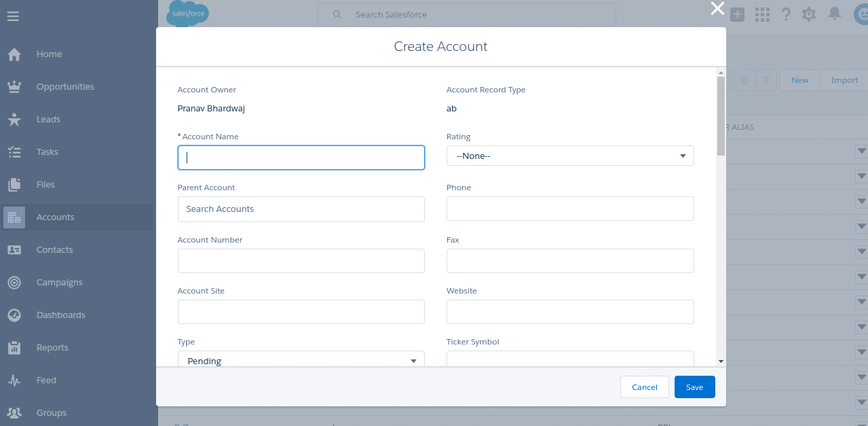The image size is (868, 426).
Task: Open Opportunities via the crown icon
Action: pyautogui.click(x=14, y=87)
